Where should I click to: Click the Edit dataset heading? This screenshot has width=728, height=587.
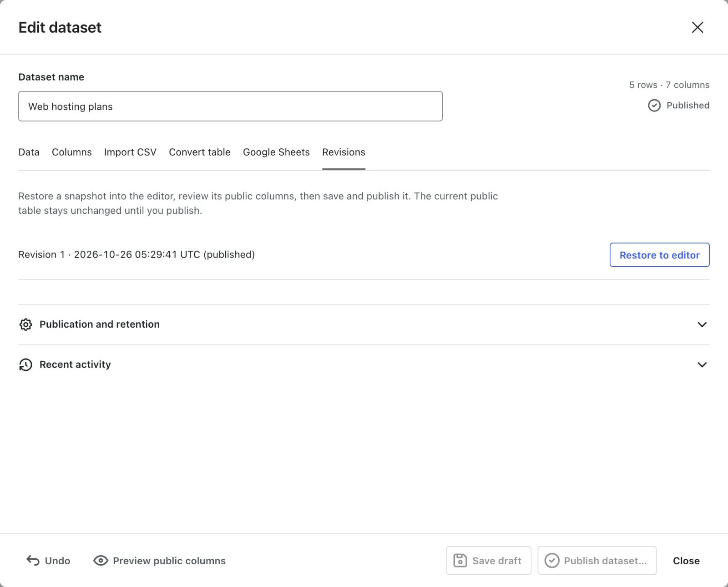[60, 27]
